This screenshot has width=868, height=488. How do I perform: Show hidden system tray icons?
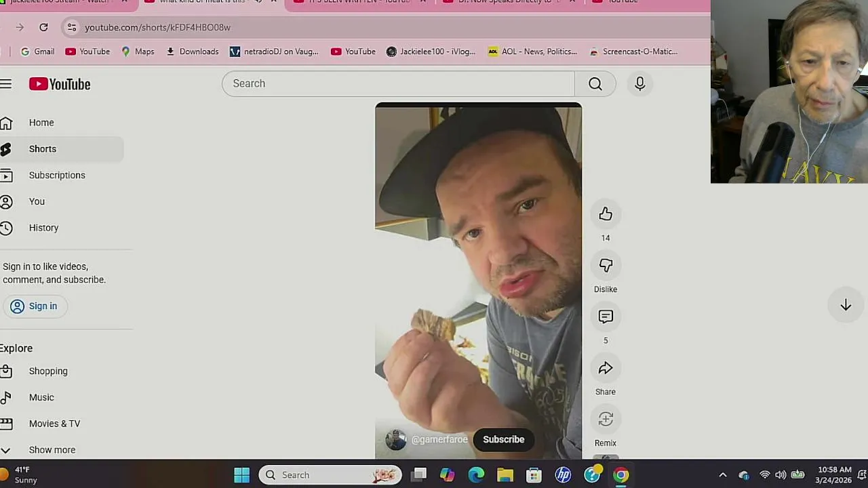723,475
